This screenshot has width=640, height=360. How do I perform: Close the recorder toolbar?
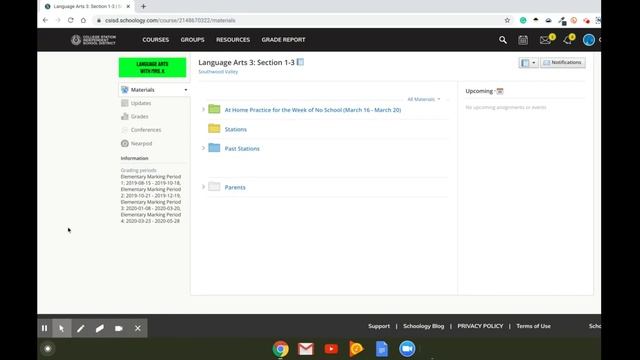click(138, 328)
